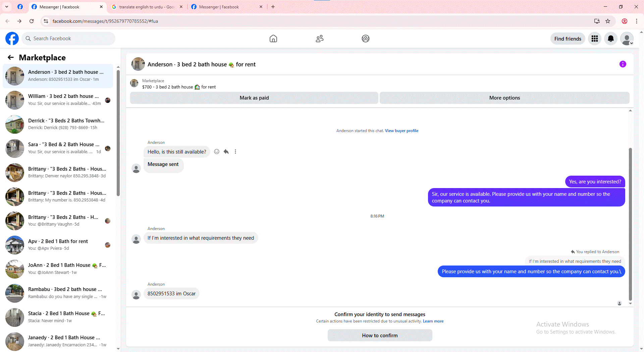Viewport: 644px width, 352px height.
Task: Open Janaedy 2 Bed 1 Bath conversation
Action: coord(58,341)
